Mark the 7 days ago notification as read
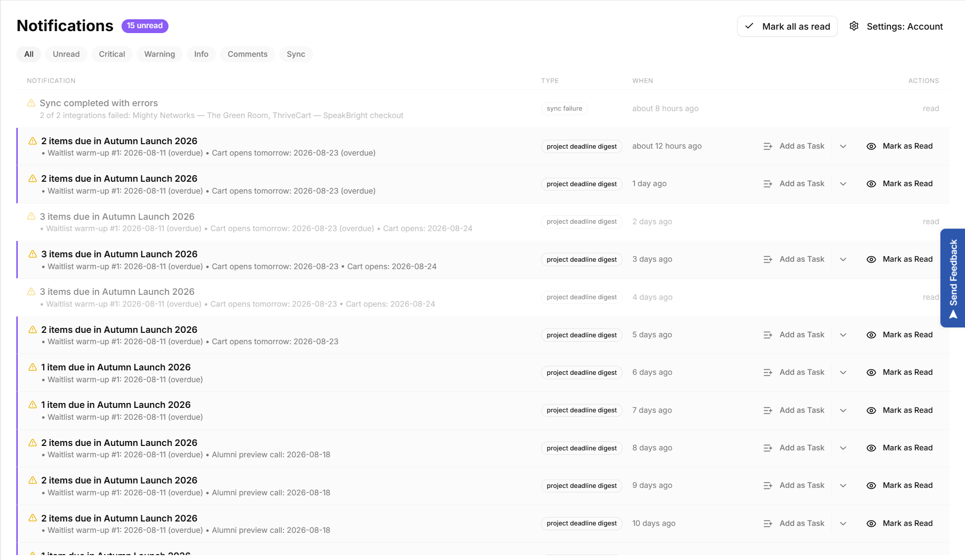Viewport: 965px width, 560px height. tap(900, 410)
